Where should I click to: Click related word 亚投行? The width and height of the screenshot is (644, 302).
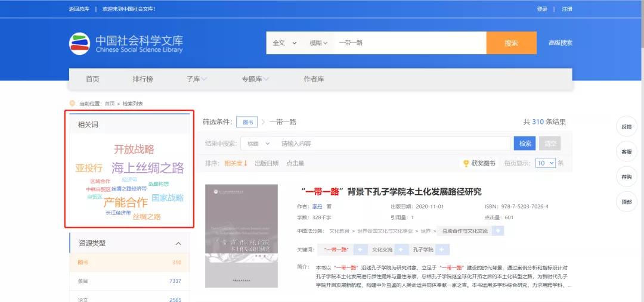89,168
